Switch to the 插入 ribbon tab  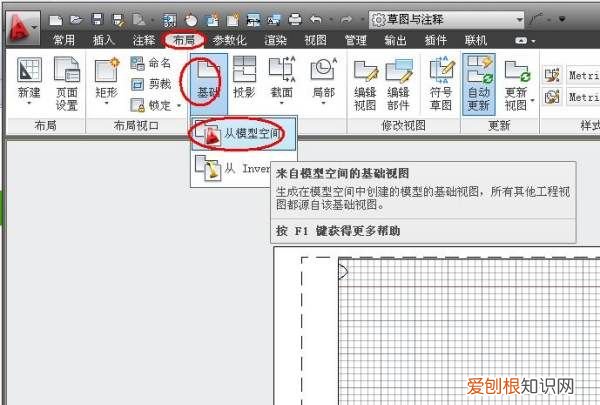[x=104, y=40]
